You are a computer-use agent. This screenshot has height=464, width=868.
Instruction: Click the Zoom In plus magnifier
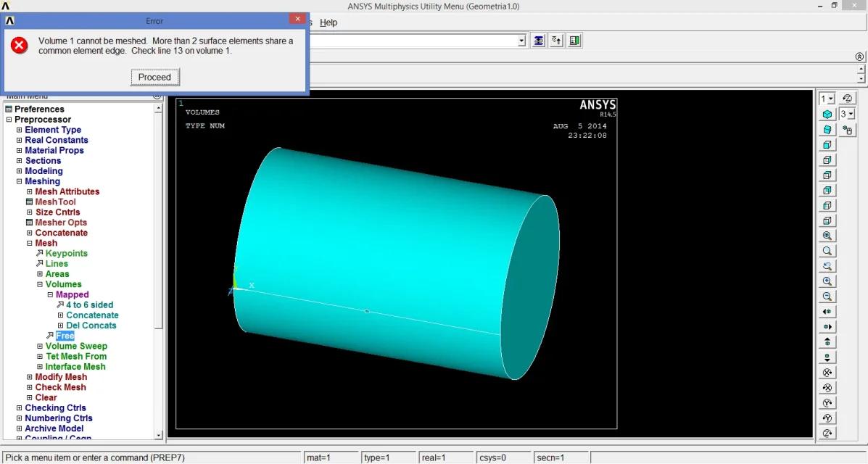[x=827, y=281]
